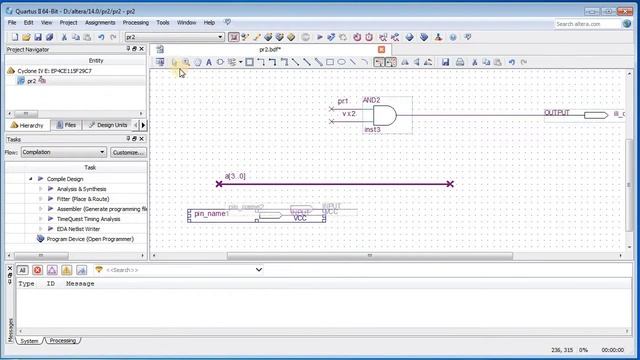Select pr2 entity in Project Navigator
Image resolution: width=640 pixels, height=360 pixels.
click(x=31, y=81)
